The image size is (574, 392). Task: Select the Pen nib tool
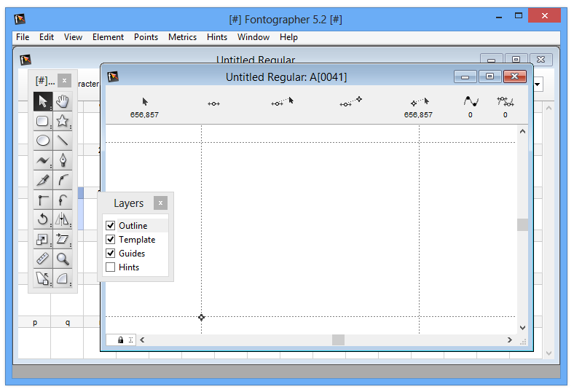(63, 160)
